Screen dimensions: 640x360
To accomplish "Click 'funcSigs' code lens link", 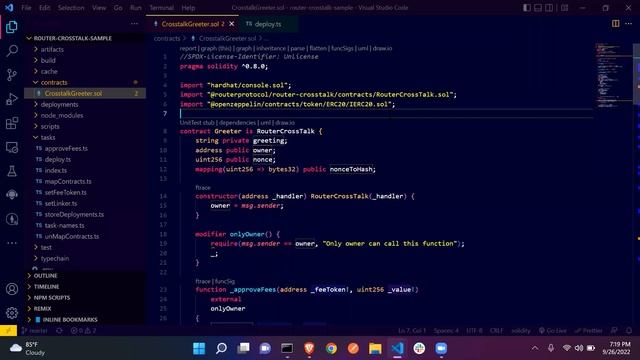I will pos(342,48).
